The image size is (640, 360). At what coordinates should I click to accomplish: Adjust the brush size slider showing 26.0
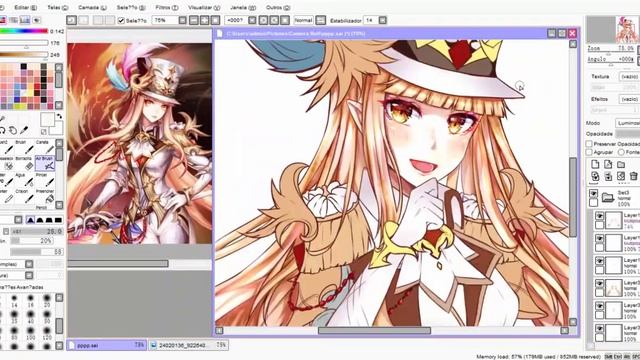(x=36, y=231)
